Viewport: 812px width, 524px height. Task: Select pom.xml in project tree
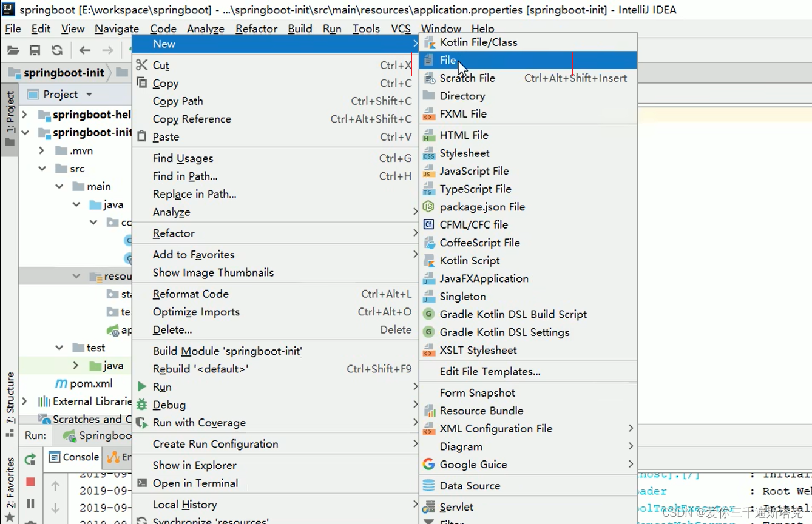84,383
